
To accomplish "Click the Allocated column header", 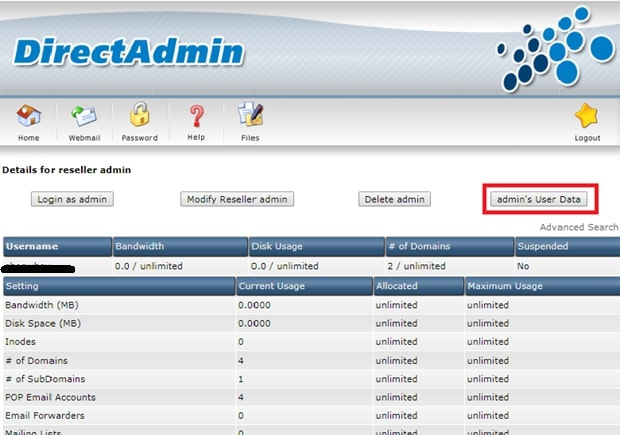I will (x=419, y=286).
